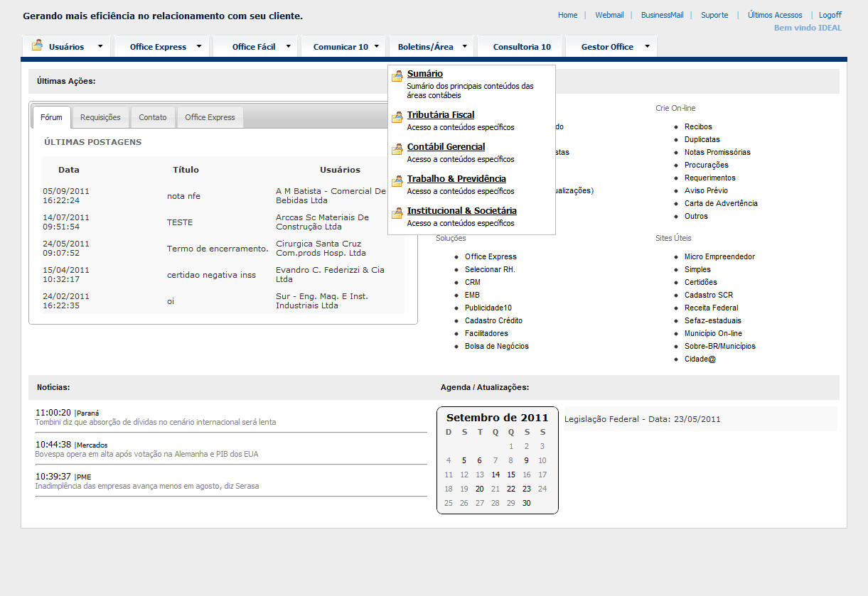The height and width of the screenshot is (596, 868).
Task: Open the Receita Federal link
Action: 711,308
